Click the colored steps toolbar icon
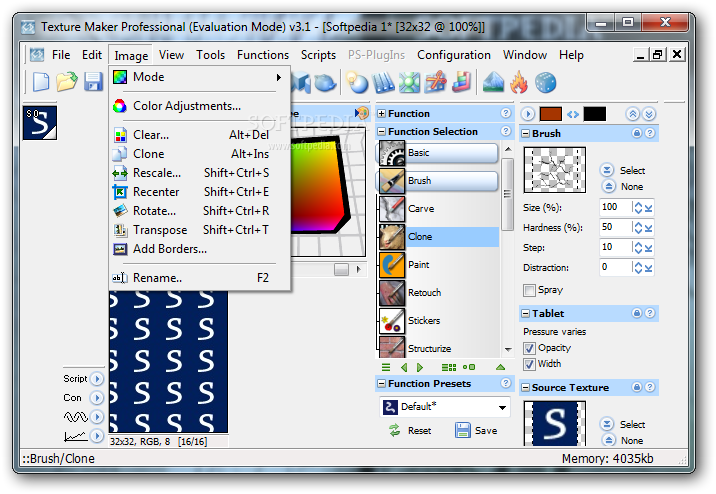716x494 pixels. click(x=462, y=83)
